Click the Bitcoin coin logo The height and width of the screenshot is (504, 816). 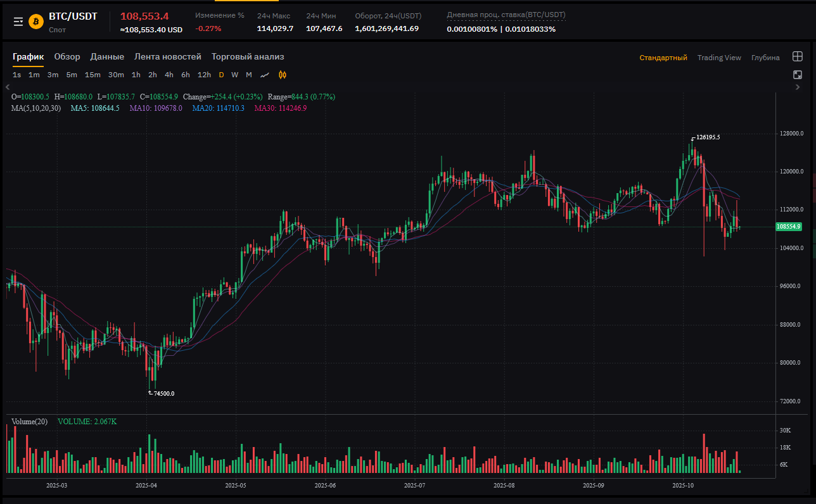pos(36,22)
